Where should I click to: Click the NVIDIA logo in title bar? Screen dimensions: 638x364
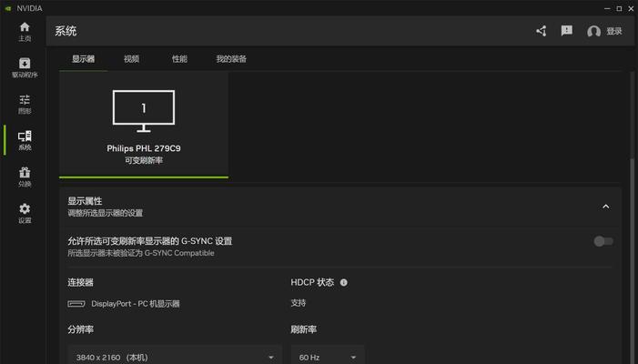point(7,8)
